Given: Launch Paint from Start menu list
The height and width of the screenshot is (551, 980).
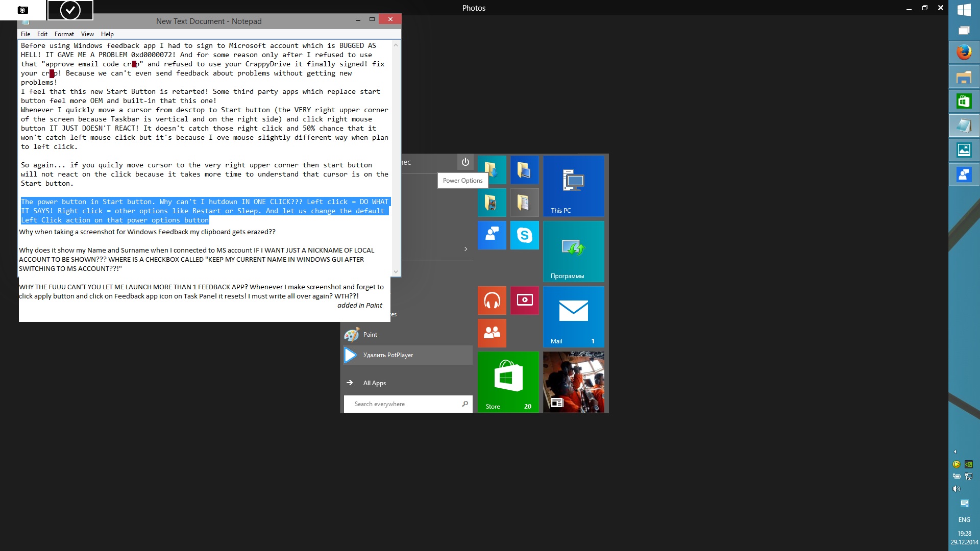Looking at the screenshot, I should pos(408,335).
